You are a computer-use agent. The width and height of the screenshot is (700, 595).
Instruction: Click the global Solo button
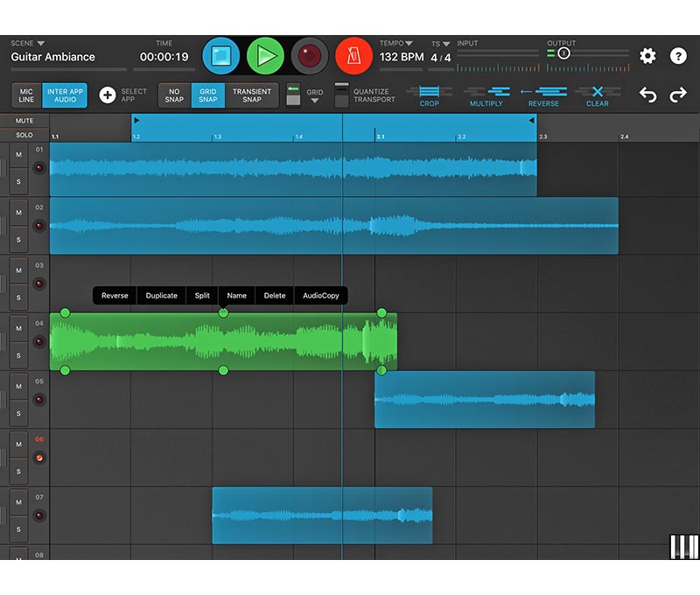pos(24,135)
